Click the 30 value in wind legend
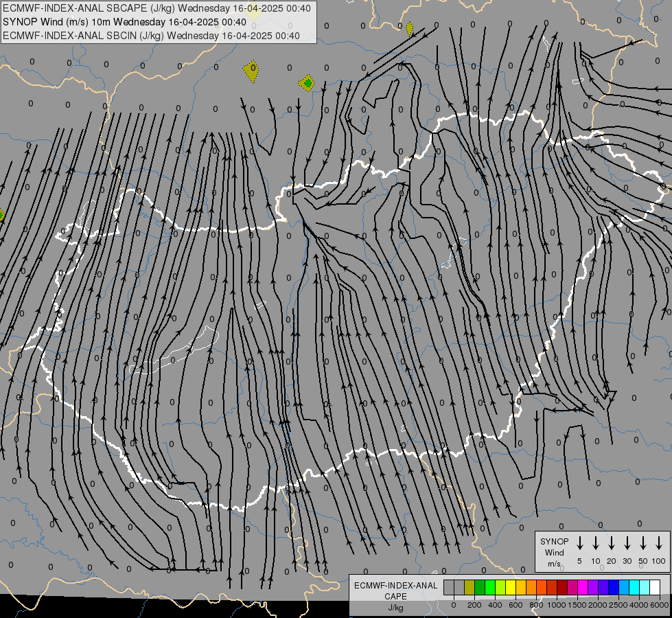This screenshot has width=672, height=618. coord(627,561)
